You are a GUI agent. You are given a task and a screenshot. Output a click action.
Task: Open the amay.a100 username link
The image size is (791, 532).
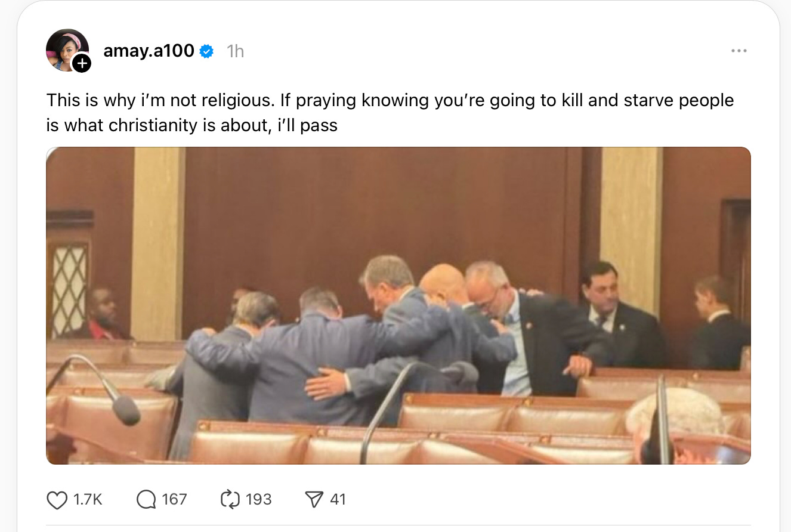click(x=149, y=51)
